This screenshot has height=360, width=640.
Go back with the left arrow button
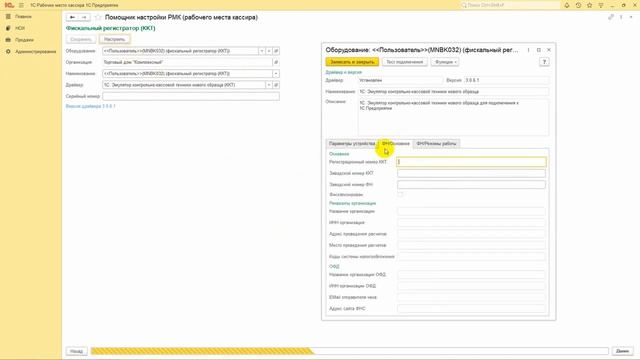point(72,17)
